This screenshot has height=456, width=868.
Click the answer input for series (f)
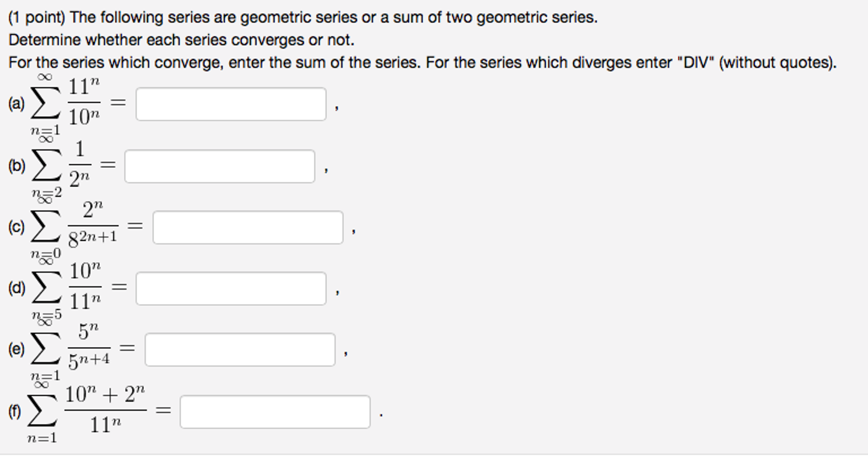tap(275, 411)
